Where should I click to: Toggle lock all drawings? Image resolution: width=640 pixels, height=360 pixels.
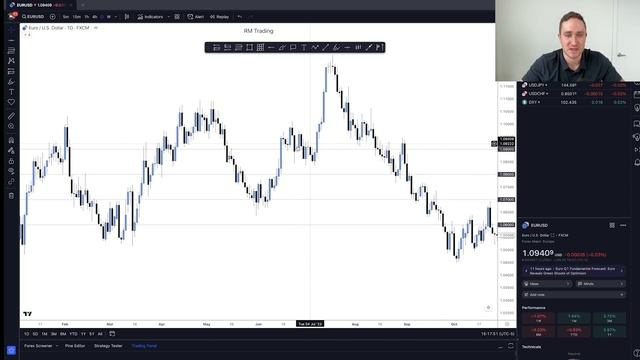coord(11,161)
